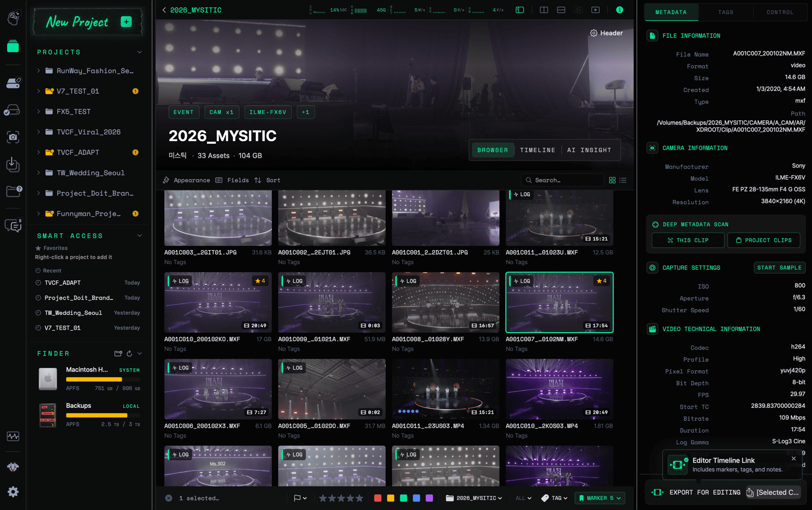Click the ILME-FX6V tag chip

[x=268, y=112]
